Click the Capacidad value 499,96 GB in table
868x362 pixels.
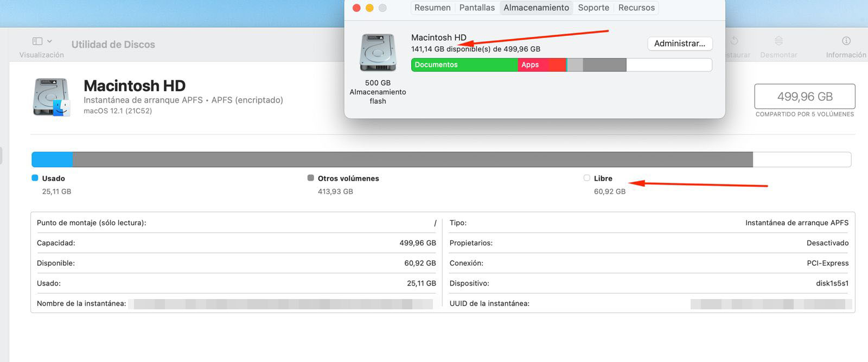click(x=418, y=243)
